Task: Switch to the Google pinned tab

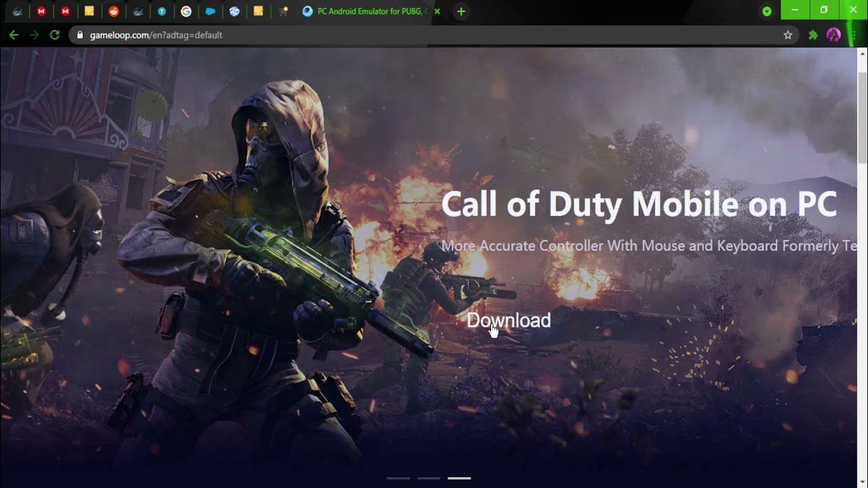Action: [x=186, y=12]
